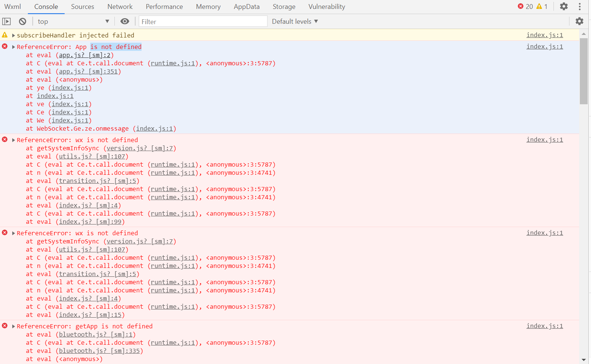Click the console scrollbar thumb
The height and width of the screenshot is (364, 591).
tap(584, 70)
